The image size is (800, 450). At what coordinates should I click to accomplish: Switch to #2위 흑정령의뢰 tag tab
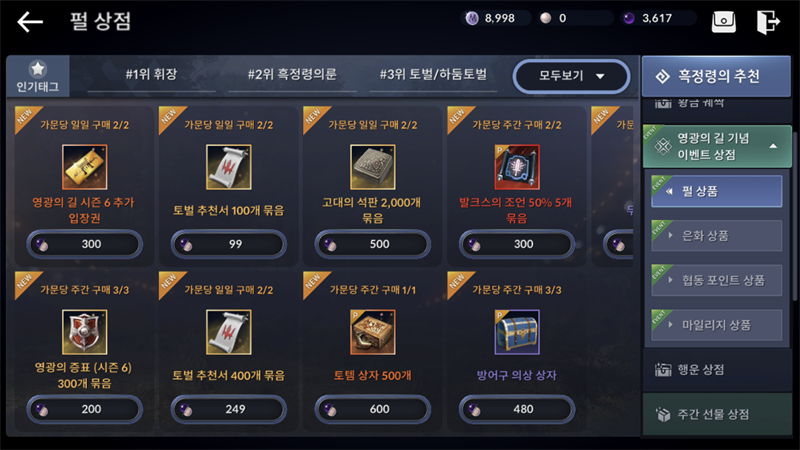pyautogui.click(x=292, y=74)
